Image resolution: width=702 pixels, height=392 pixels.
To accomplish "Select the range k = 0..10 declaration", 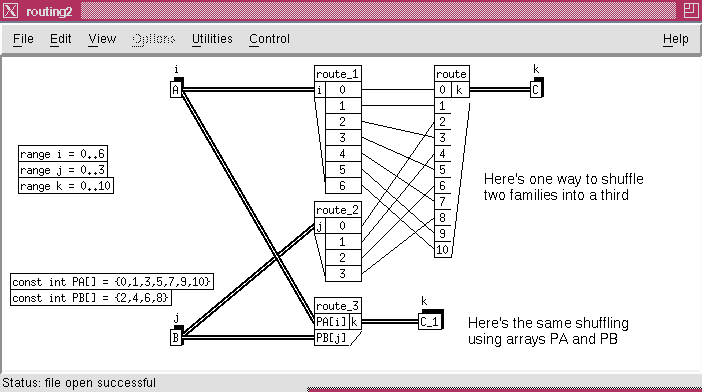I will [66, 186].
